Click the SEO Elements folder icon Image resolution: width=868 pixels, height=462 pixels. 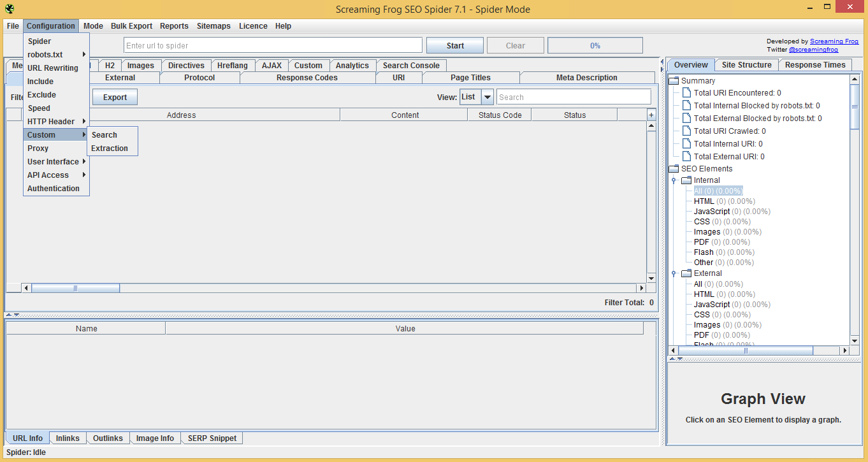(x=674, y=169)
